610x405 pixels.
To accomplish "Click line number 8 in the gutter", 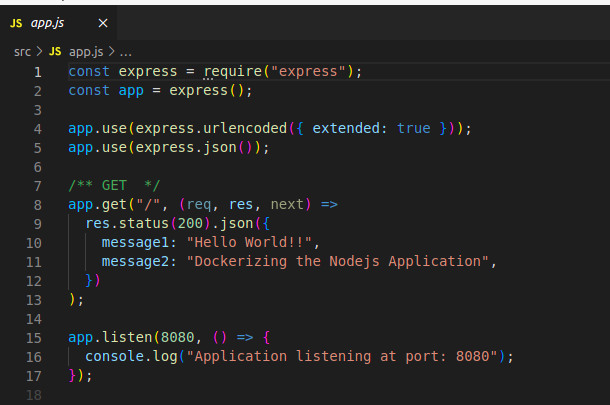I will tap(38, 205).
